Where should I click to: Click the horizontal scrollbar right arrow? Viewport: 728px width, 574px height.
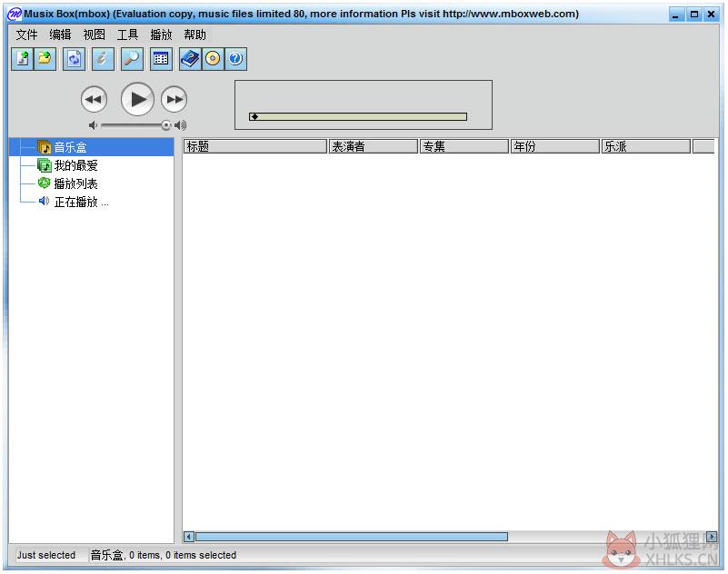coord(712,537)
